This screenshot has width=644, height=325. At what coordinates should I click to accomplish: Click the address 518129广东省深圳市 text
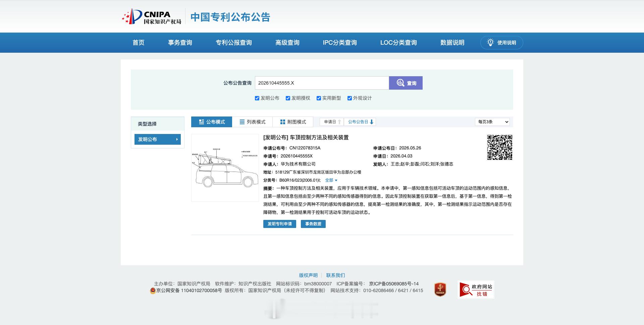tap(318, 172)
